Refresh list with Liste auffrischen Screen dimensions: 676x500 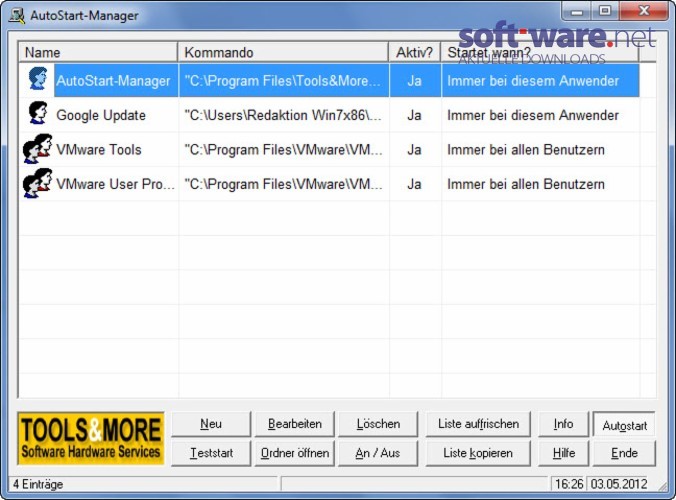478,424
